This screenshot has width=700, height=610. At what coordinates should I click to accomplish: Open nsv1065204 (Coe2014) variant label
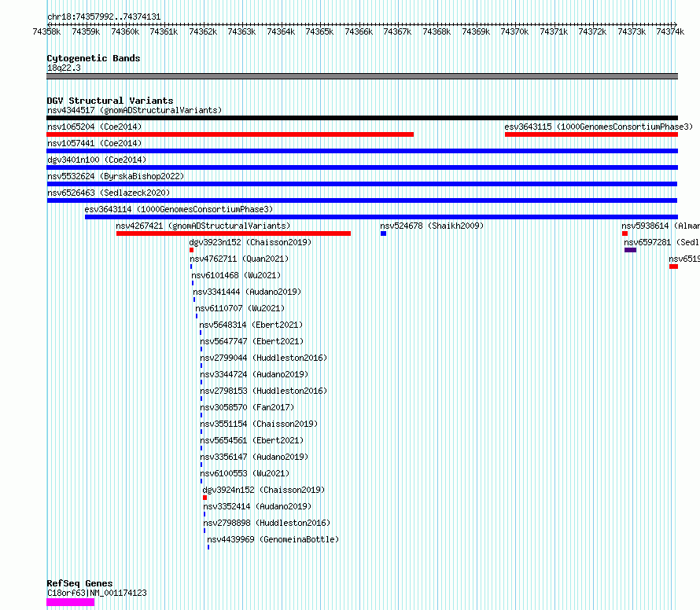tap(94, 127)
